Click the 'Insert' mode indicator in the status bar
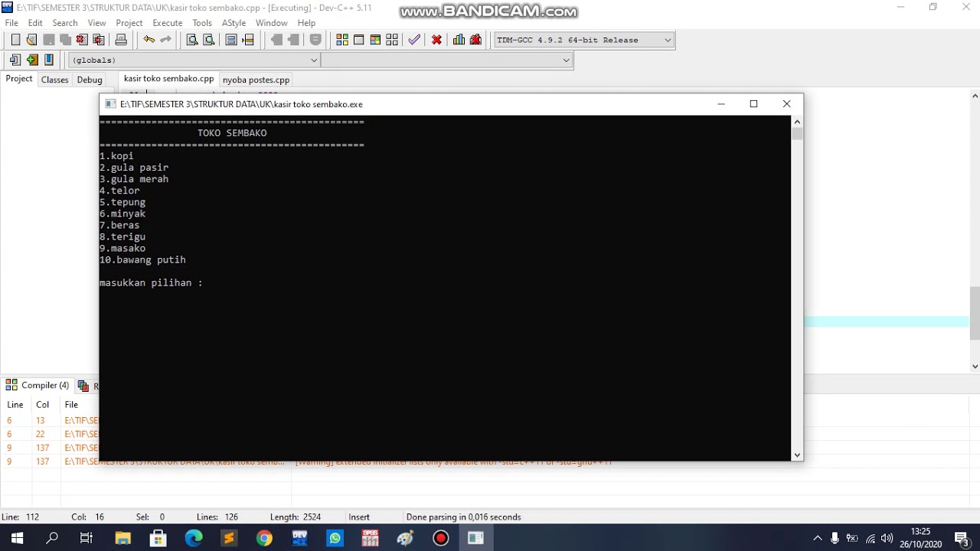 pos(359,517)
